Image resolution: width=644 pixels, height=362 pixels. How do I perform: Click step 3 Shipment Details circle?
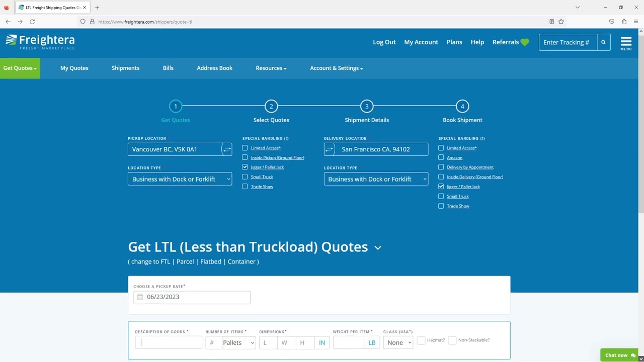[x=367, y=106]
